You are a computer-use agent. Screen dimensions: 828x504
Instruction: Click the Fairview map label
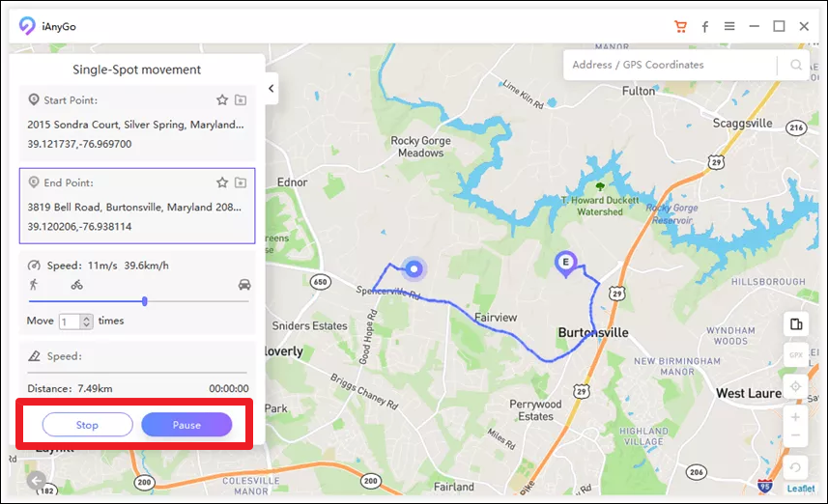[x=496, y=318]
